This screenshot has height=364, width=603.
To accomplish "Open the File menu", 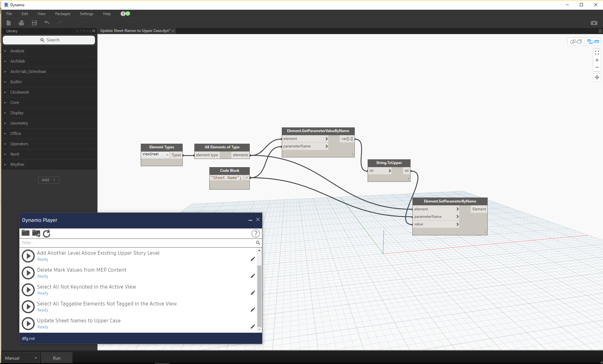I will [9, 14].
